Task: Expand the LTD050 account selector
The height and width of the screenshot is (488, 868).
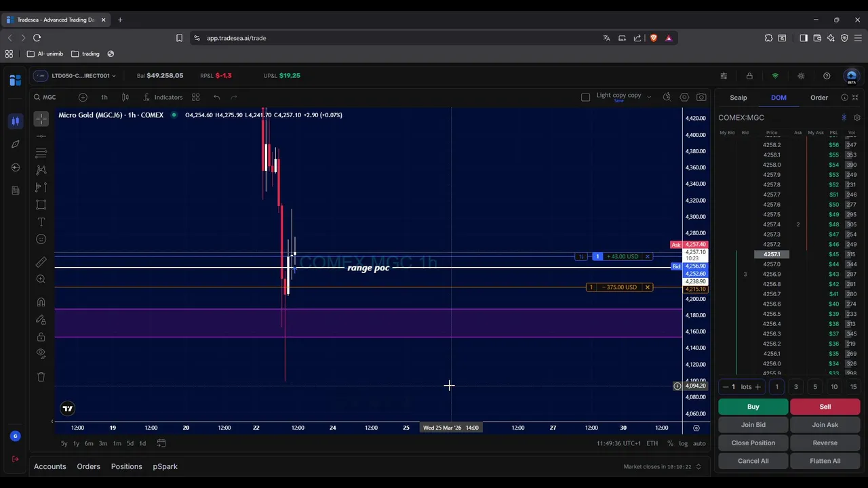Action: click(x=75, y=76)
